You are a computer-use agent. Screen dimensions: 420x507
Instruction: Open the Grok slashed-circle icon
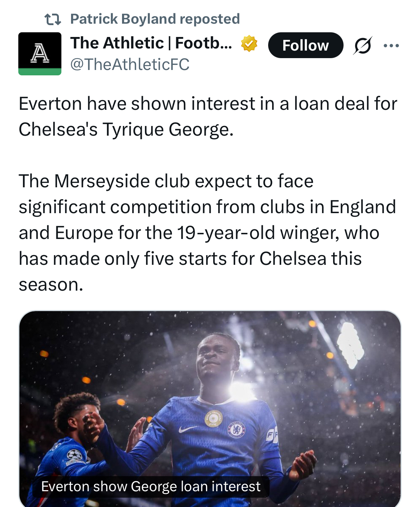click(363, 46)
